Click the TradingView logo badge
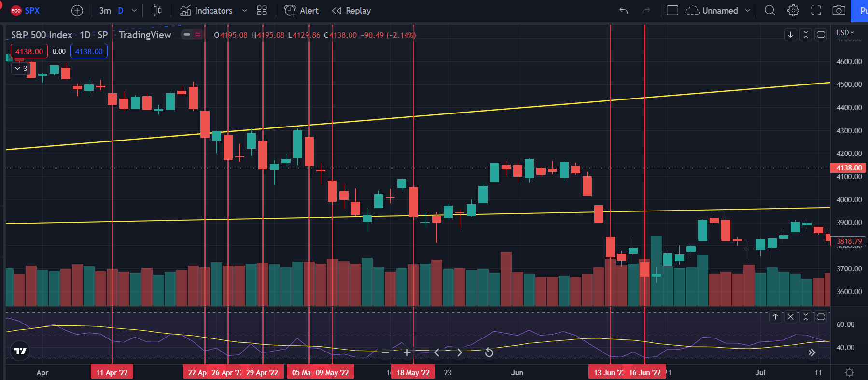This screenshot has height=380, width=868. click(x=20, y=351)
